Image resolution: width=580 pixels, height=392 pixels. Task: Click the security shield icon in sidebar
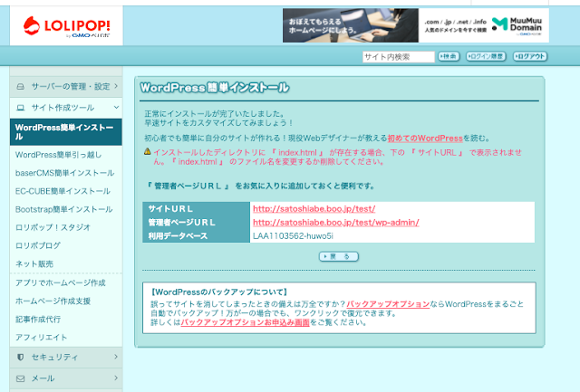click(x=21, y=358)
